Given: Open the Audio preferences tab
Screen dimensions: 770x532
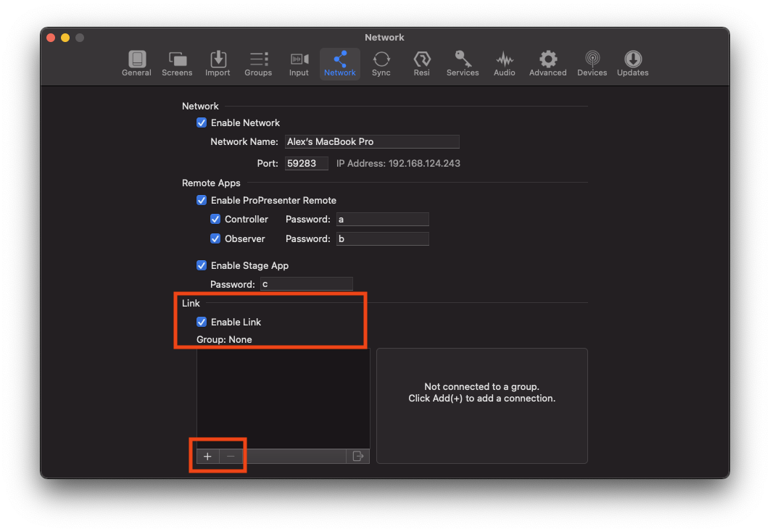Looking at the screenshot, I should (505, 63).
